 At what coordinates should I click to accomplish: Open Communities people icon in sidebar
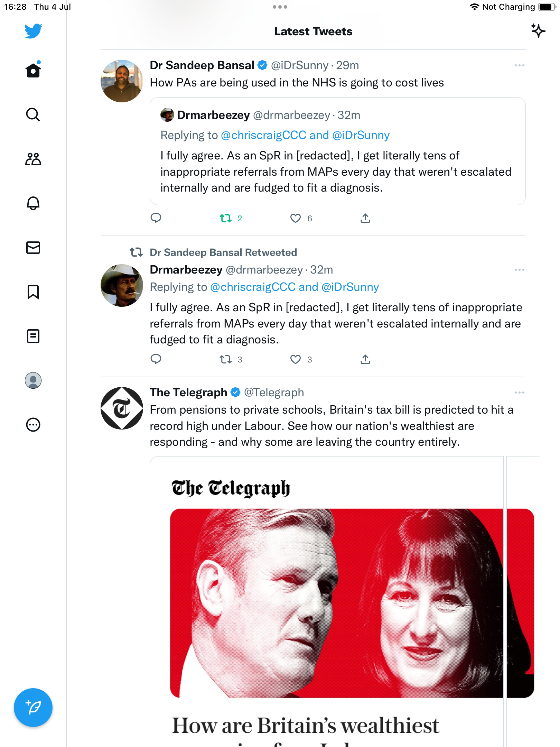click(33, 159)
